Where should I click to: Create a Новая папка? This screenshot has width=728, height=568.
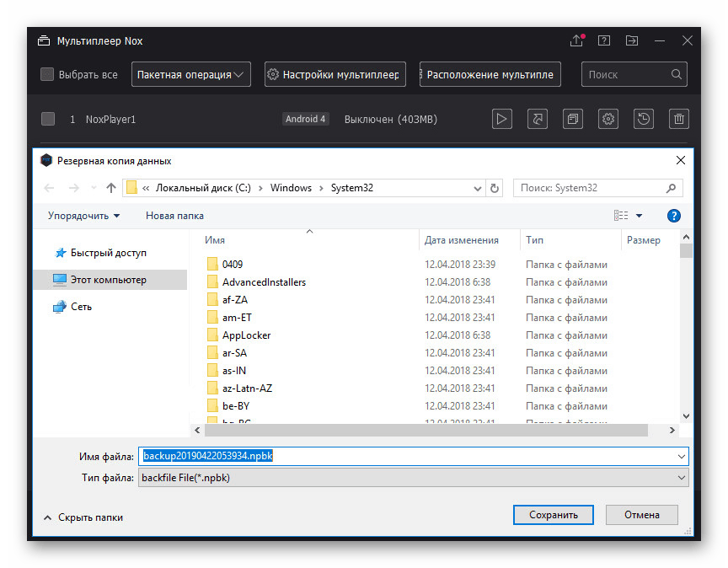(174, 216)
